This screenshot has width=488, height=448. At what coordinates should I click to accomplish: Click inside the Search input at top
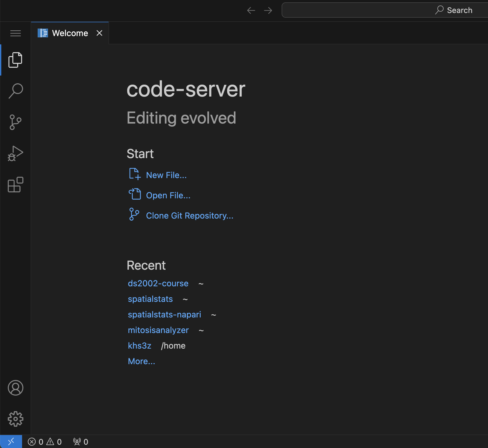pyautogui.click(x=385, y=10)
